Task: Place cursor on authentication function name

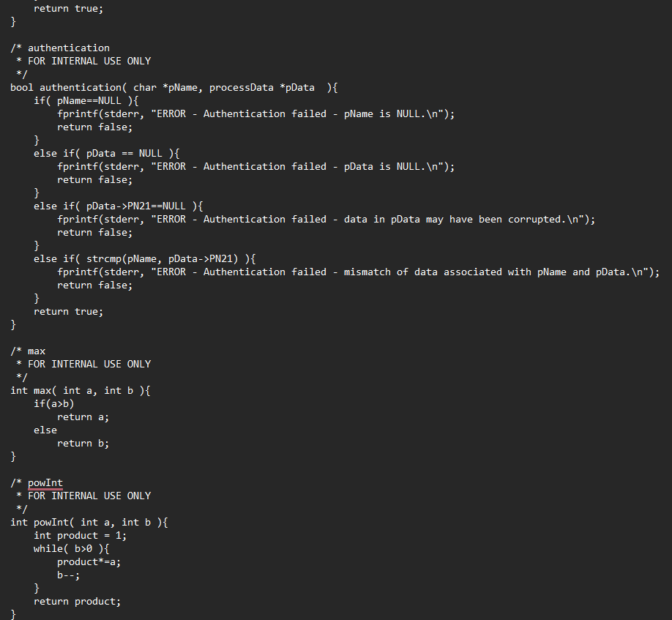Action: tap(81, 87)
